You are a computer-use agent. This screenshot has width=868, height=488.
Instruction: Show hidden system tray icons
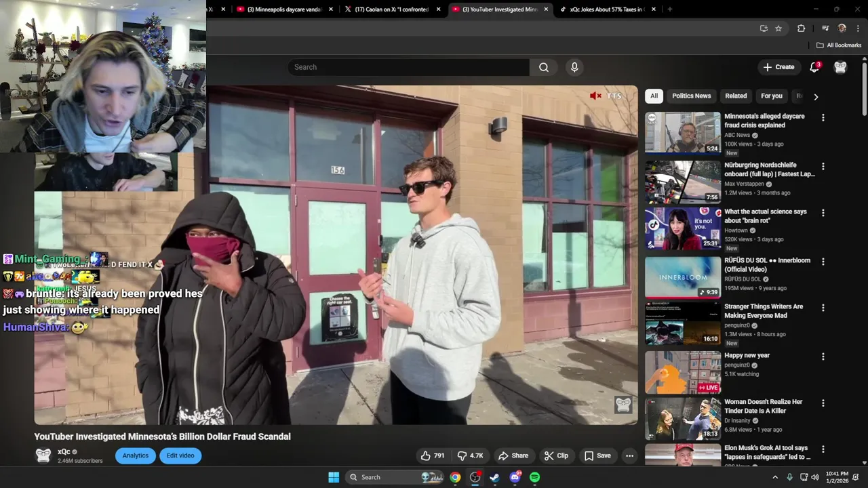coord(775,477)
